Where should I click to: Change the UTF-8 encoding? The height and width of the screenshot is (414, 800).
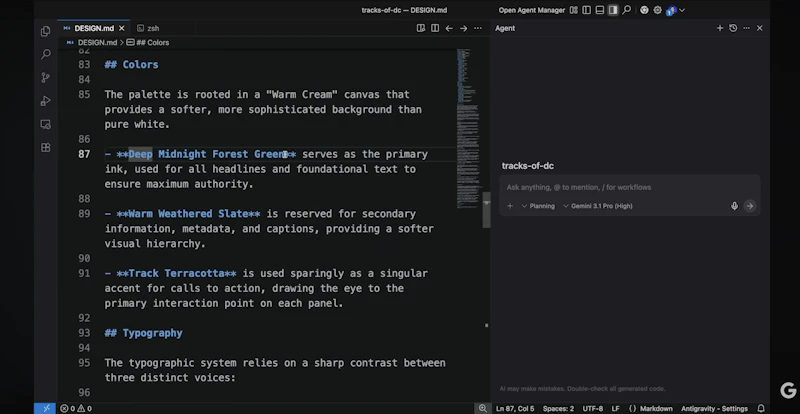pos(592,408)
